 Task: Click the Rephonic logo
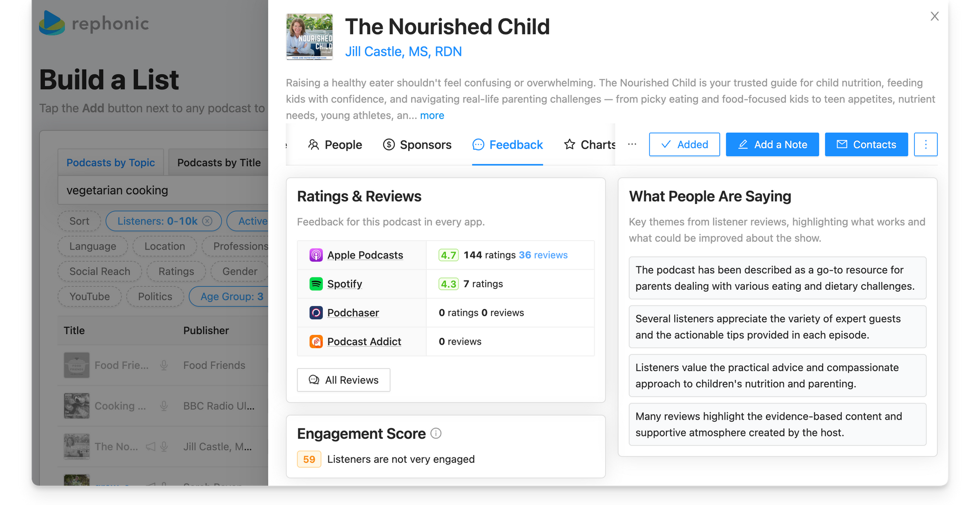pyautogui.click(x=94, y=23)
